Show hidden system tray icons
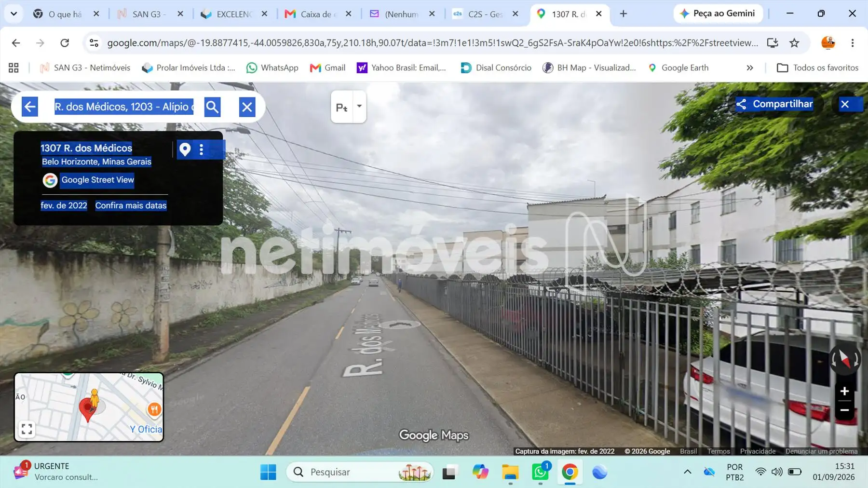 click(687, 472)
